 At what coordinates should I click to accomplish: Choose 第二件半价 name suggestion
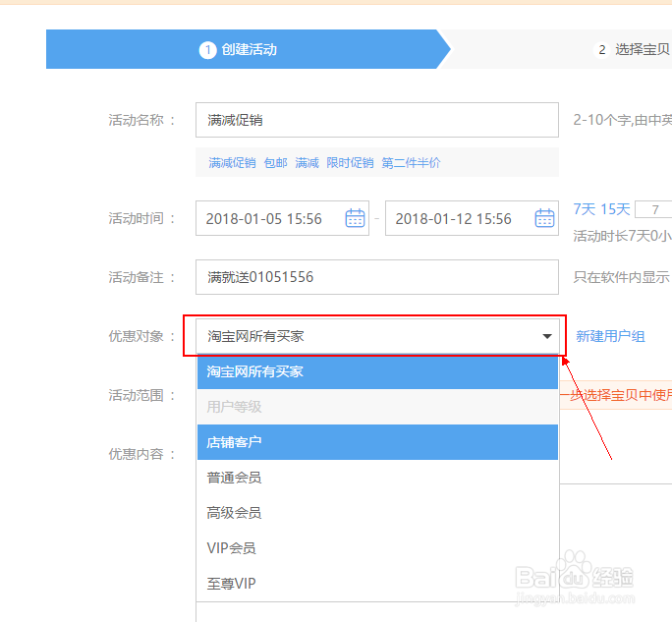[411, 163]
